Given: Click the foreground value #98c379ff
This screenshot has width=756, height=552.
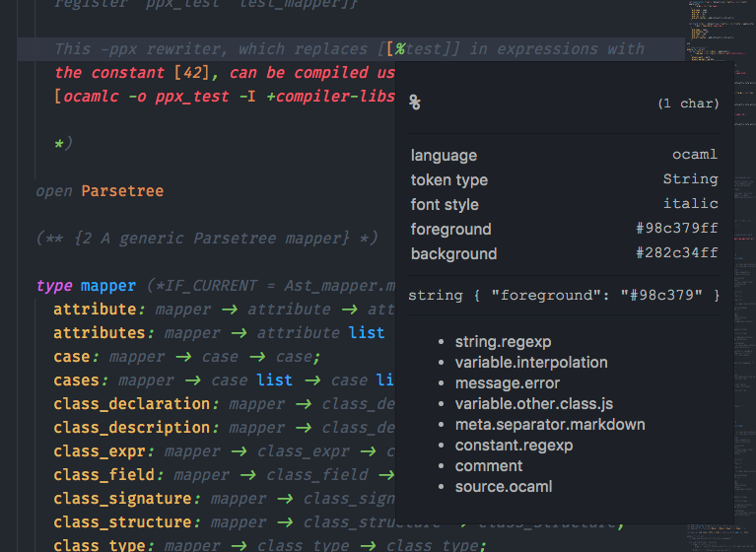Looking at the screenshot, I should point(677,228).
